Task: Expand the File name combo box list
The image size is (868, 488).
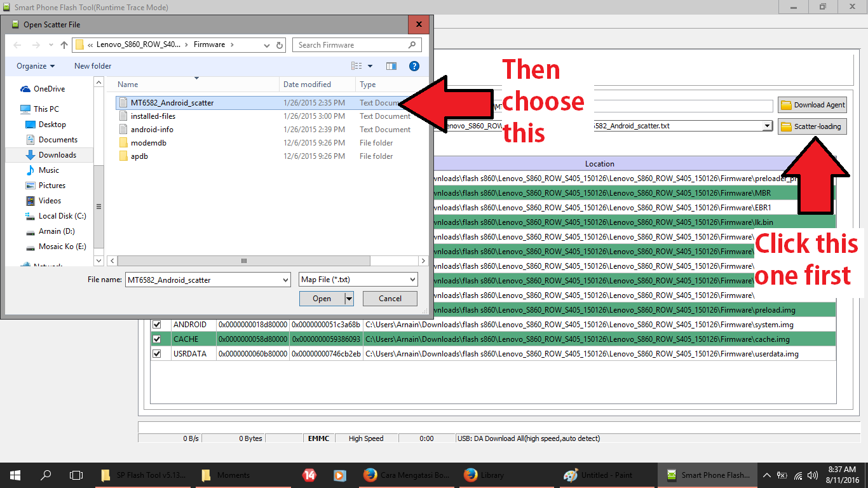Action: pyautogui.click(x=285, y=280)
